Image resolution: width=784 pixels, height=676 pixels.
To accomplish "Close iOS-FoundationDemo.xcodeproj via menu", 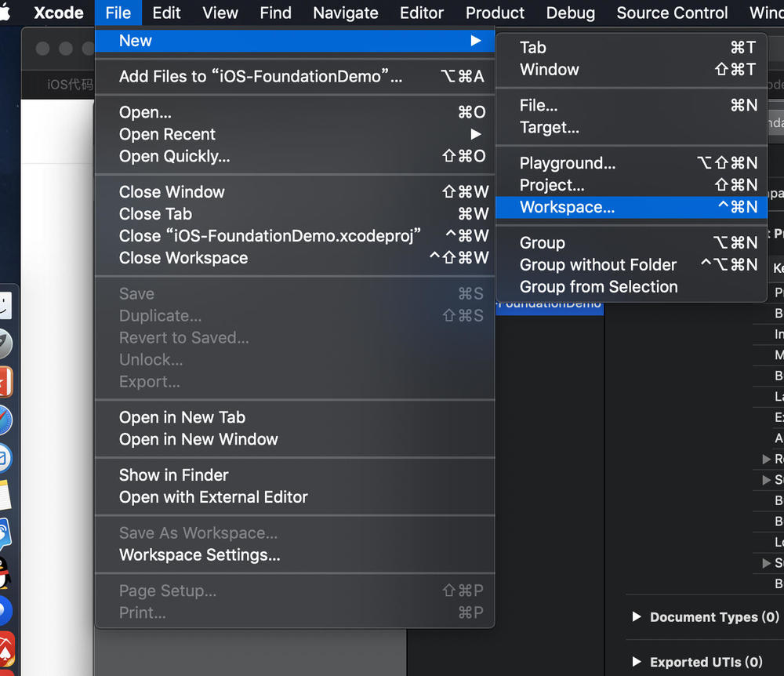I will 295,235.
